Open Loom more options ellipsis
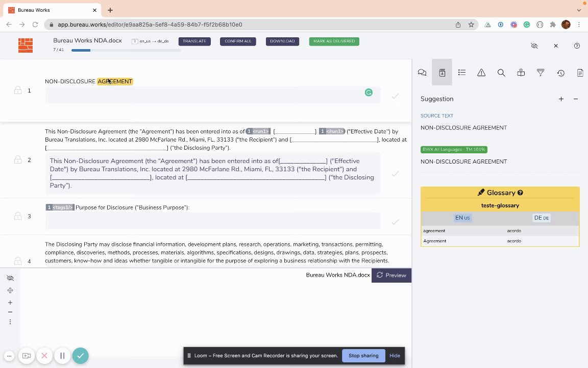The height and width of the screenshot is (368, 588). [x=9, y=356]
